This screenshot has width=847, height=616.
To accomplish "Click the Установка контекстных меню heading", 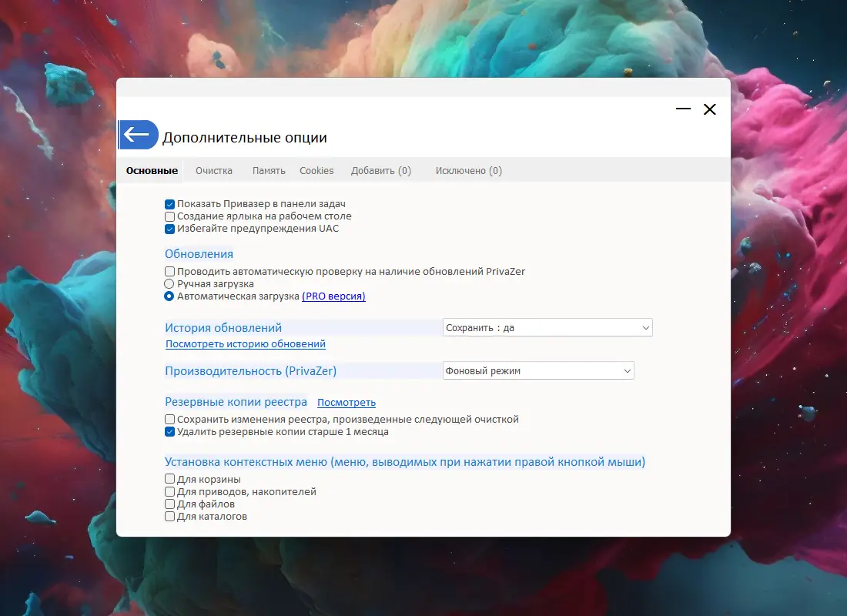I will click(404, 462).
